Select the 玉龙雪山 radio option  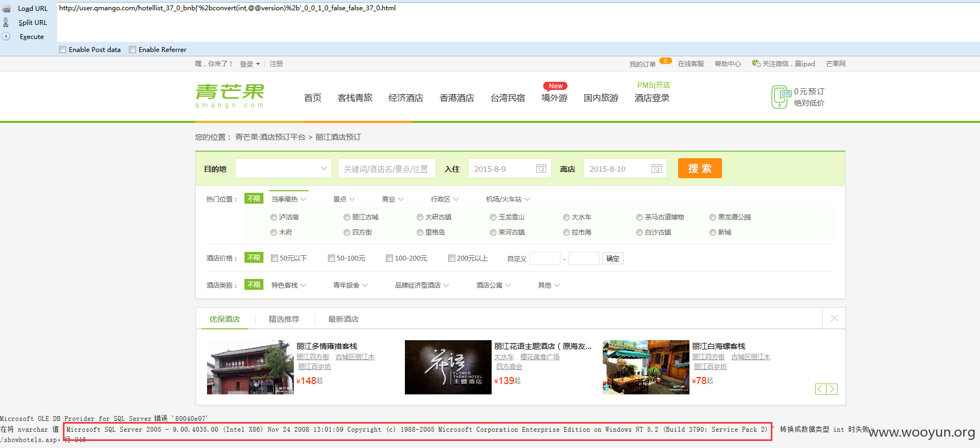click(493, 217)
